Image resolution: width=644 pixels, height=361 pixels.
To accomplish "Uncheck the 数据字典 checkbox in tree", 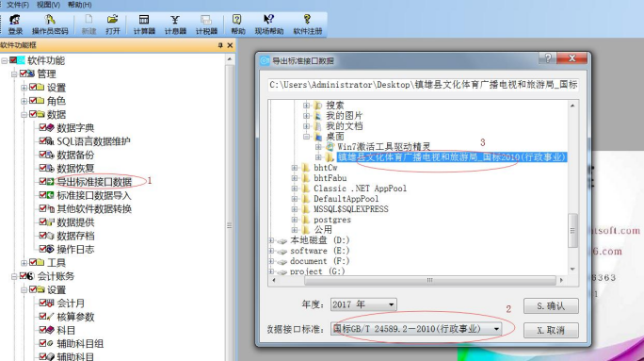I will point(42,127).
